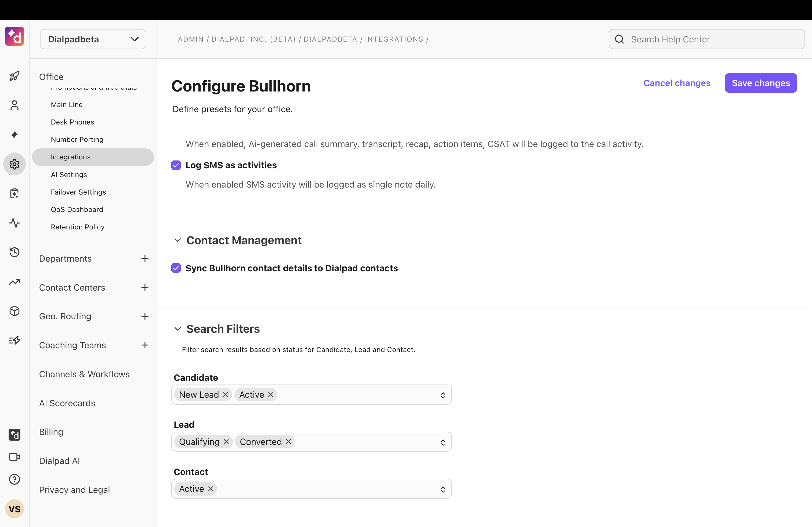Go to Main Line settings
The height and width of the screenshot is (527, 812).
67,105
